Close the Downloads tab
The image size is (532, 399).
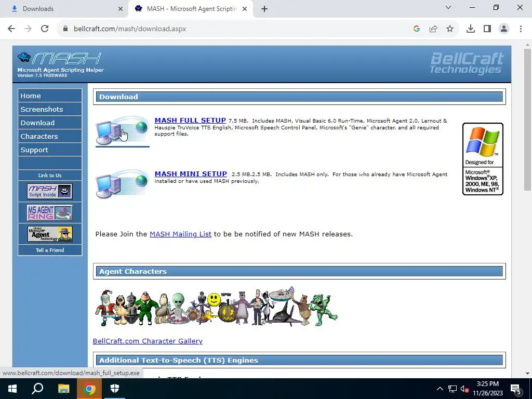[121, 9]
